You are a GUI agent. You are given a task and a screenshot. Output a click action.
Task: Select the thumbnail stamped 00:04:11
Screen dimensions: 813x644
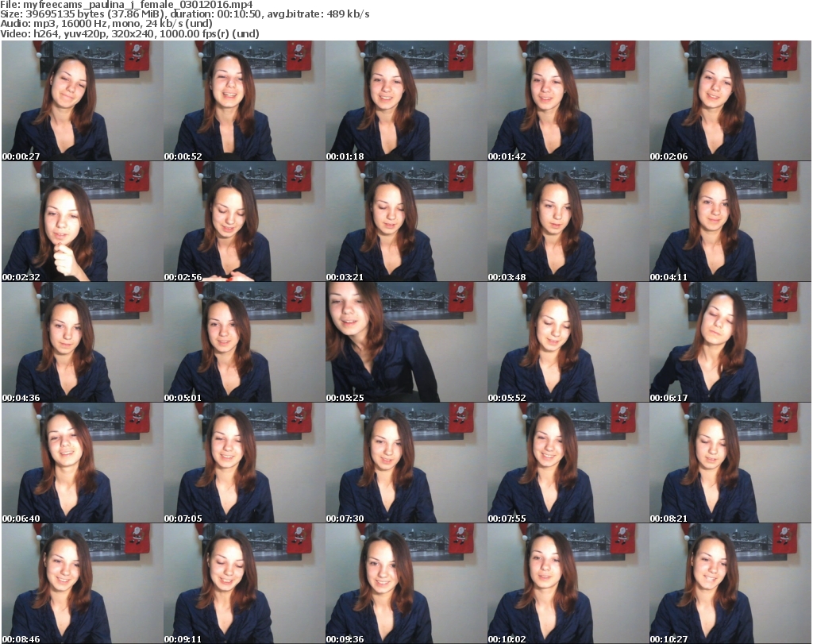click(x=730, y=222)
